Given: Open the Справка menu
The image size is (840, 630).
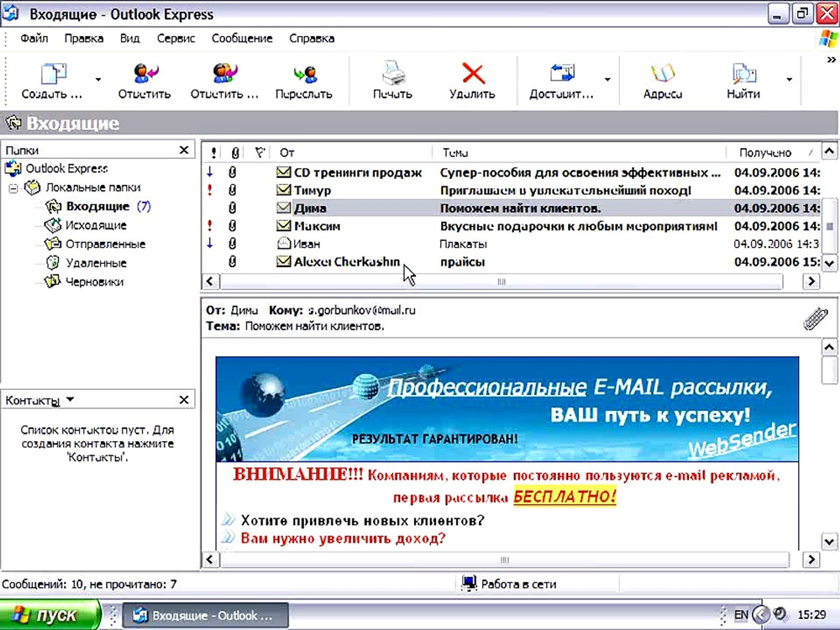Looking at the screenshot, I should point(312,38).
